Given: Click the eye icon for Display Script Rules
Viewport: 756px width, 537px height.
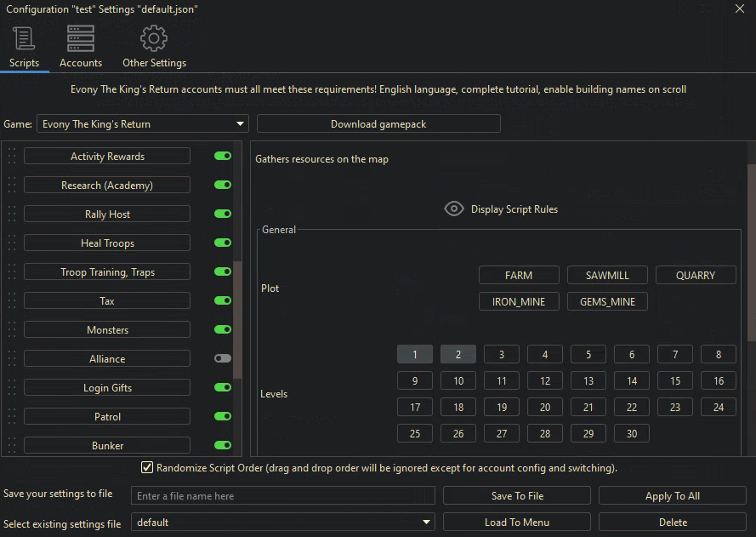Looking at the screenshot, I should (x=454, y=209).
